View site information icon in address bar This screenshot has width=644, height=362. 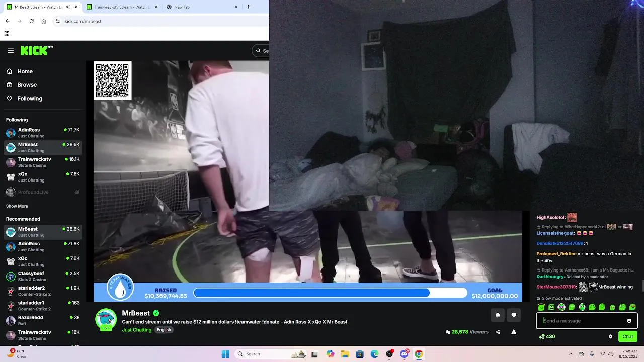click(58, 21)
